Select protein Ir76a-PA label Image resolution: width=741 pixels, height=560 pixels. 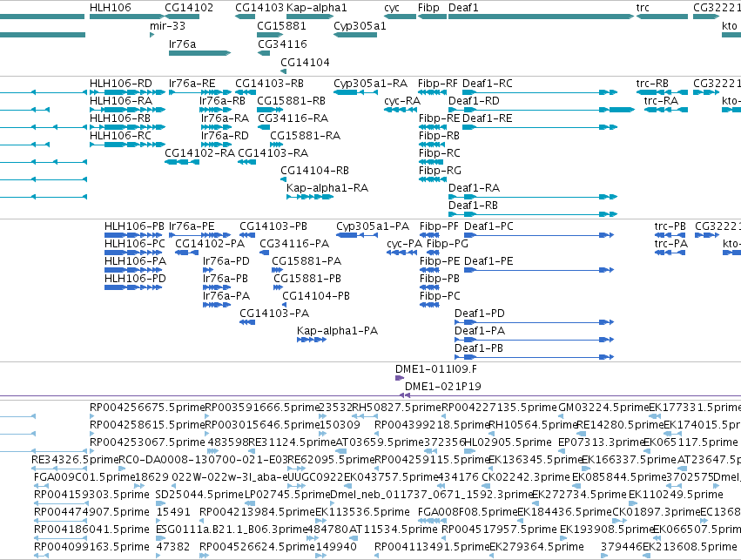226,296
